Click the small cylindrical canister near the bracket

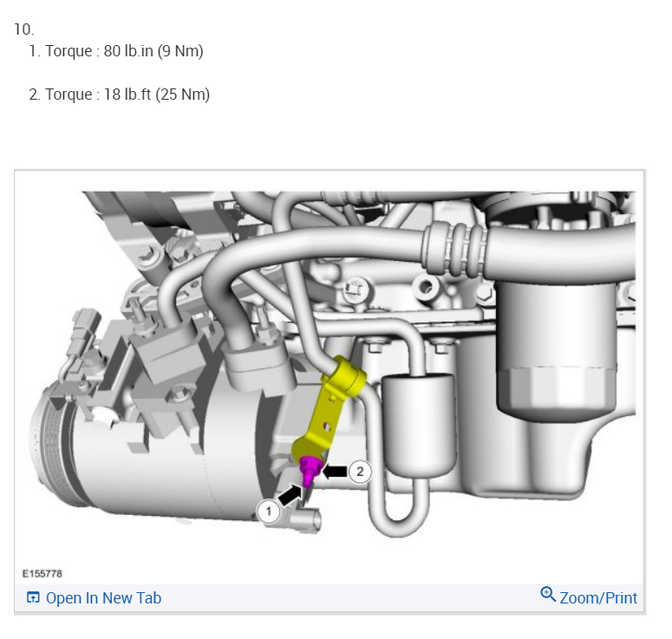419,424
